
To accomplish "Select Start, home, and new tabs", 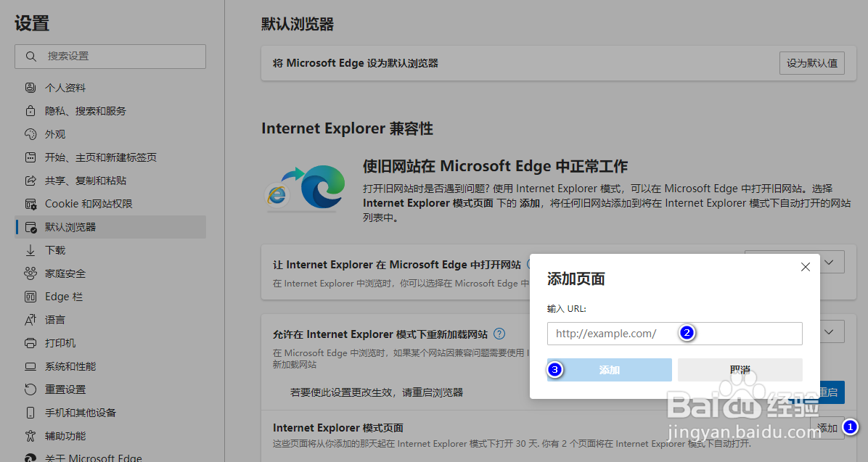I will 100,157.
